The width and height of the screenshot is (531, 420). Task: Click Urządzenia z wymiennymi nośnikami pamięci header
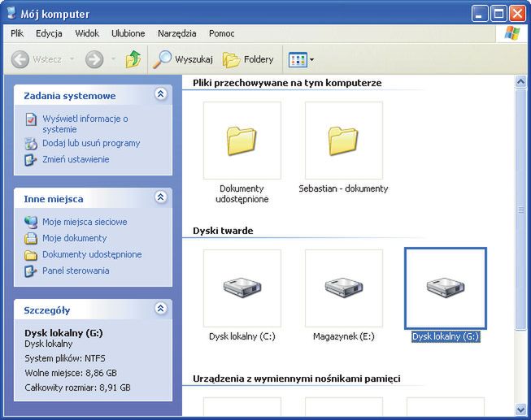tap(297, 379)
